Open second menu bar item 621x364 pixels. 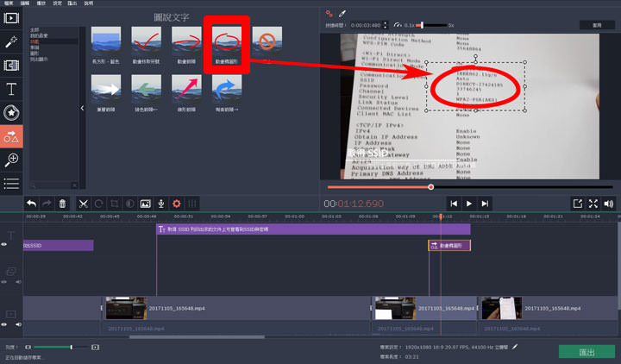pyautogui.click(x=25, y=3)
